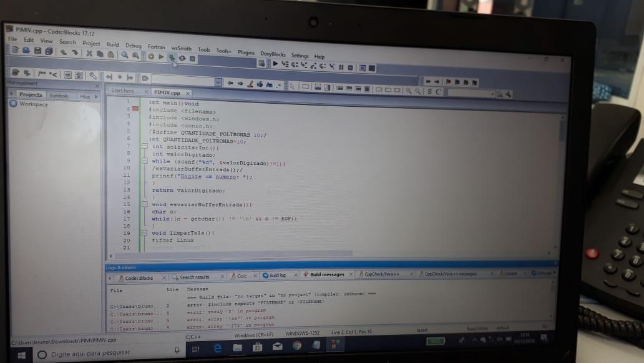Open the Build menu
The height and width of the screenshot is (363, 644).
(112, 44)
